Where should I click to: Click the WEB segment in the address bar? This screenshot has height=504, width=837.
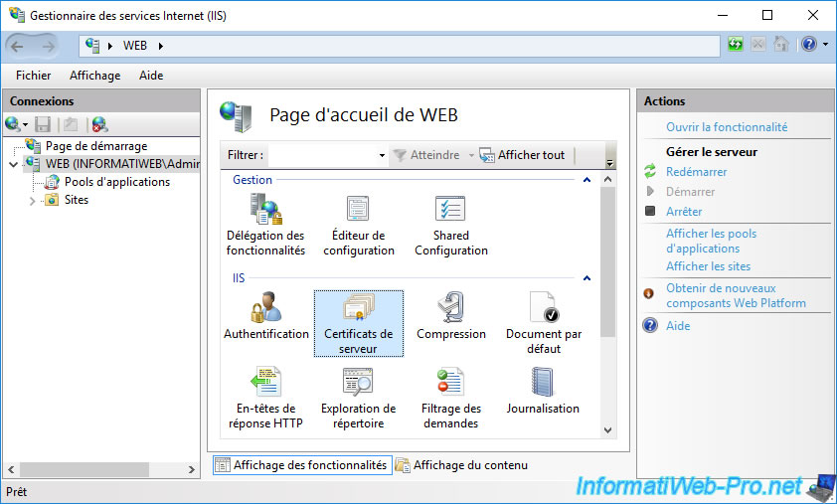tap(135, 46)
